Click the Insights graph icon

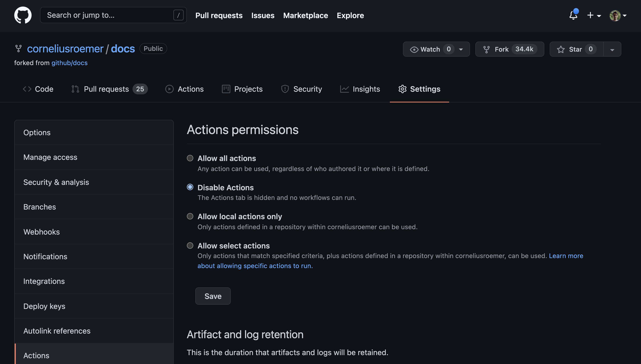coord(345,89)
